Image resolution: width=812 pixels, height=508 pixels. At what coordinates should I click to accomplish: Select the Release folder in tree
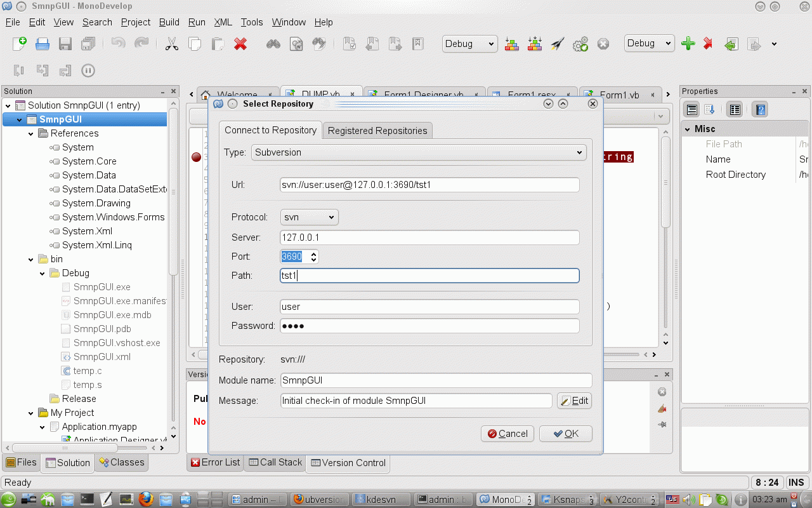(79, 399)
